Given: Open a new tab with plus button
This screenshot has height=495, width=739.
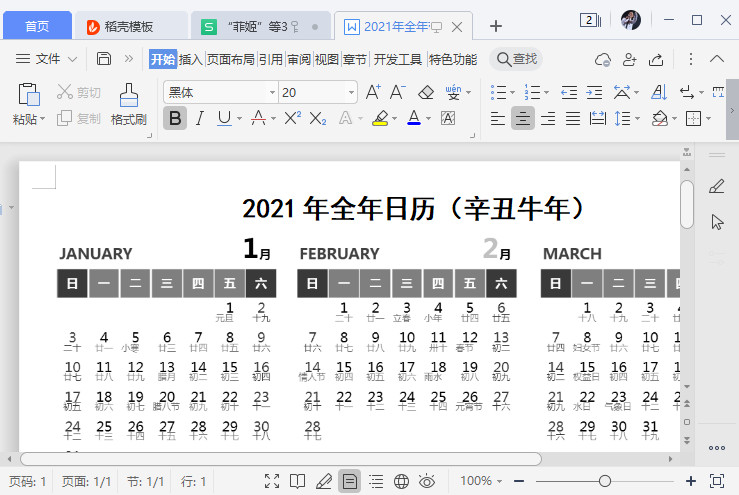Looking at the screenshot, I should [x=495, y=26].
